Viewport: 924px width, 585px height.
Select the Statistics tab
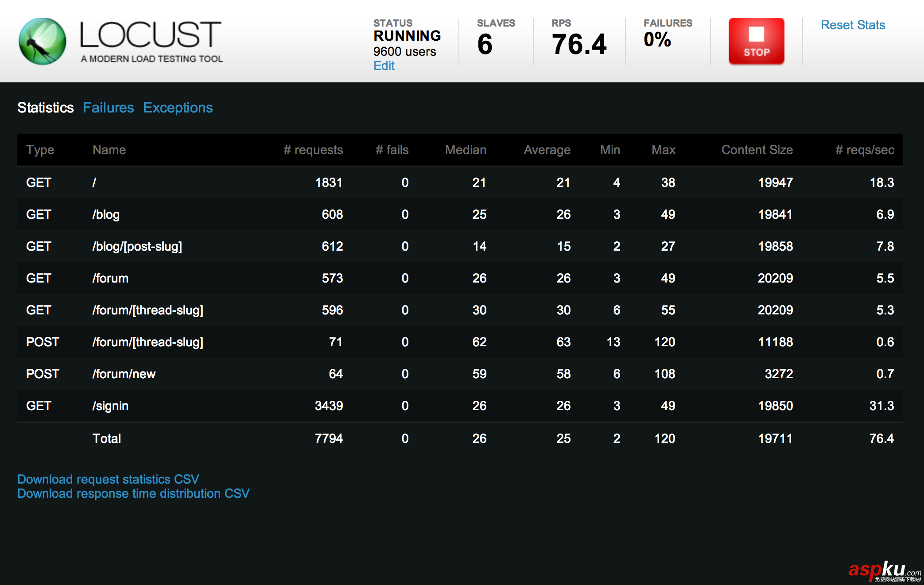coord(45,108)
